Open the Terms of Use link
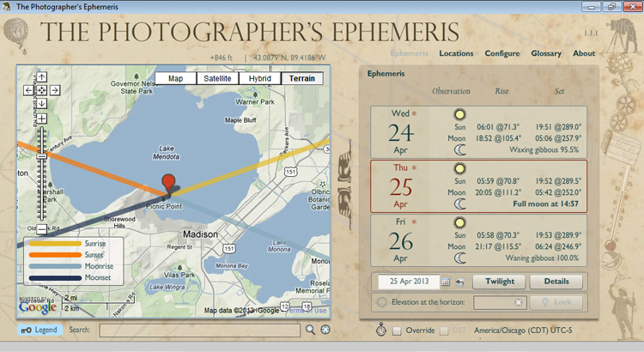The height and width of the screenshot is (352, 644). [307, 311]
